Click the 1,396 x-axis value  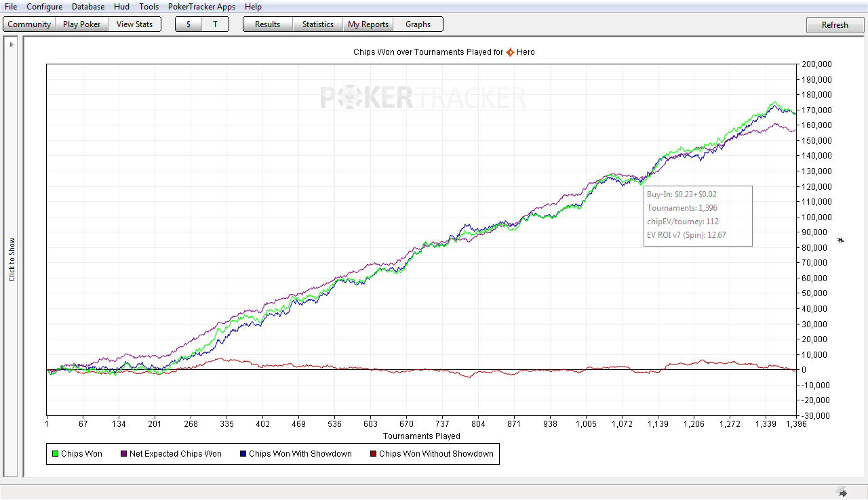click(796, 424)
